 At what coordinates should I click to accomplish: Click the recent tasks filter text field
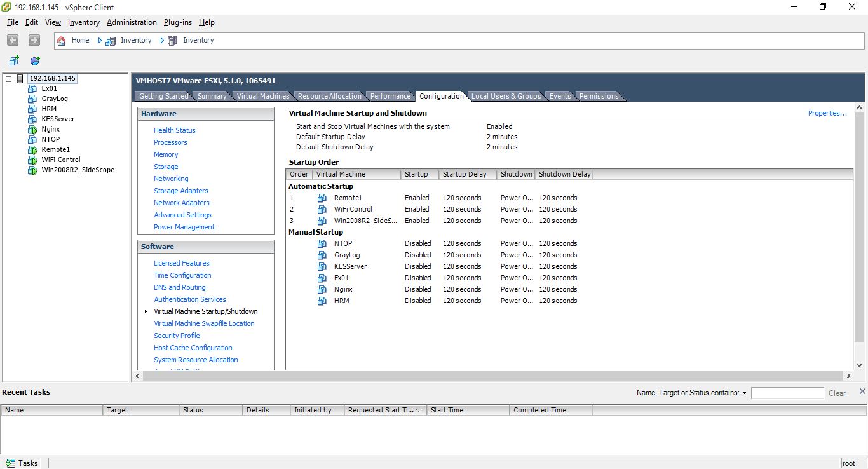point(787,393)
